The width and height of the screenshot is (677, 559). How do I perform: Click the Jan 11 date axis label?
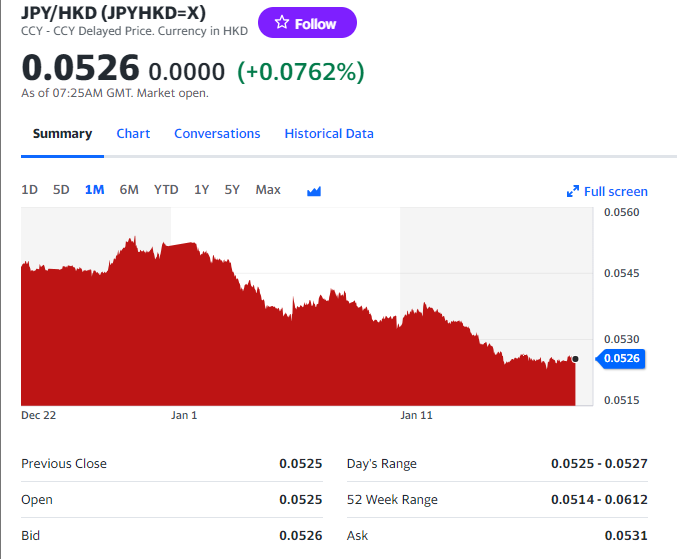coord(416,414)
